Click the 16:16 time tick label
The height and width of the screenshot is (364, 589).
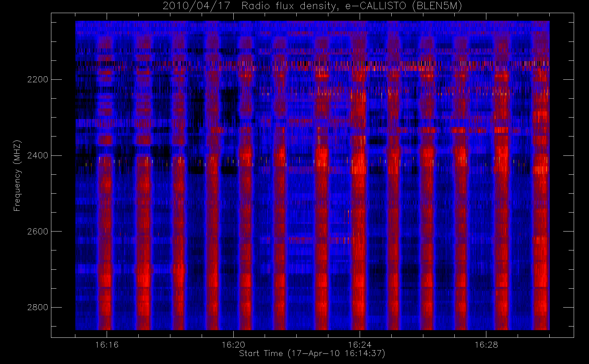pyautogui.click(x=107, y=345)
